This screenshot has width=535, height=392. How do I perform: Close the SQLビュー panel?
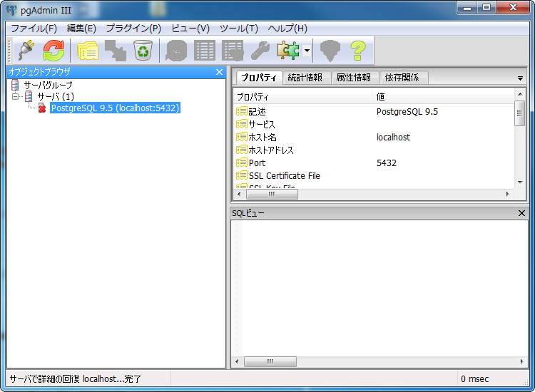point(521,213)
